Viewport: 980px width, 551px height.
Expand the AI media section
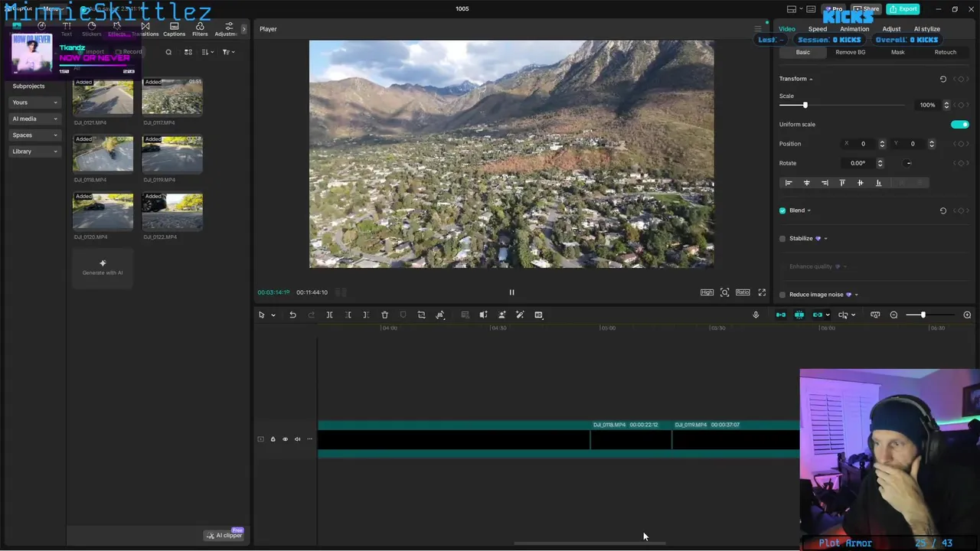pos(34,119)
